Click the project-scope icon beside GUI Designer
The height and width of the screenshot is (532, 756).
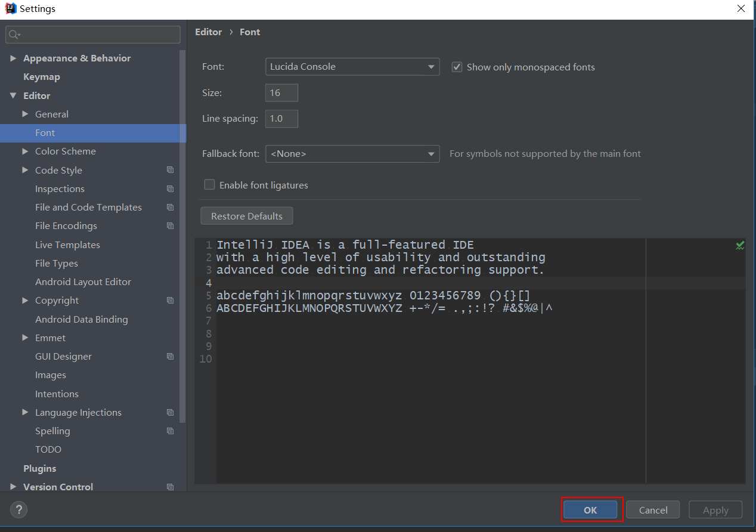coord(171,357)
